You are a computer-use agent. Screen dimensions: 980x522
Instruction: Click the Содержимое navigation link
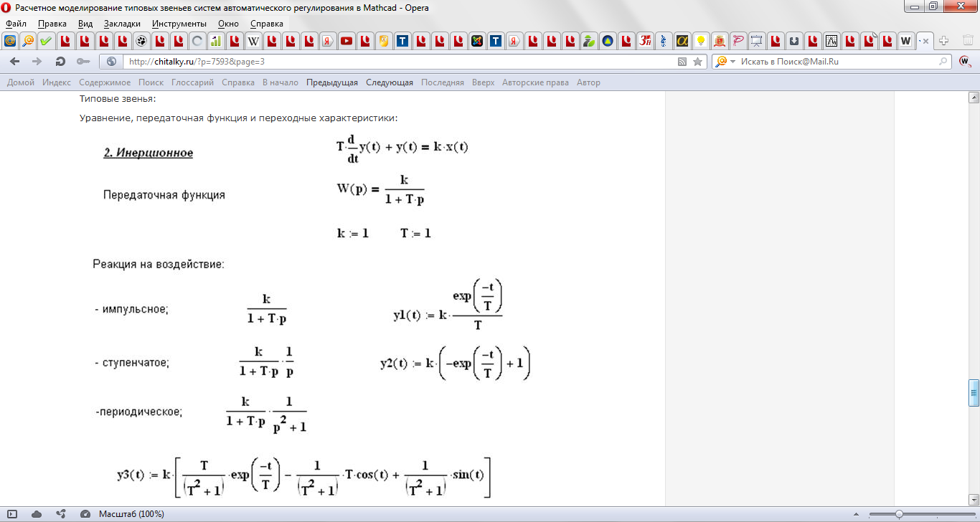tap(105, 82)
